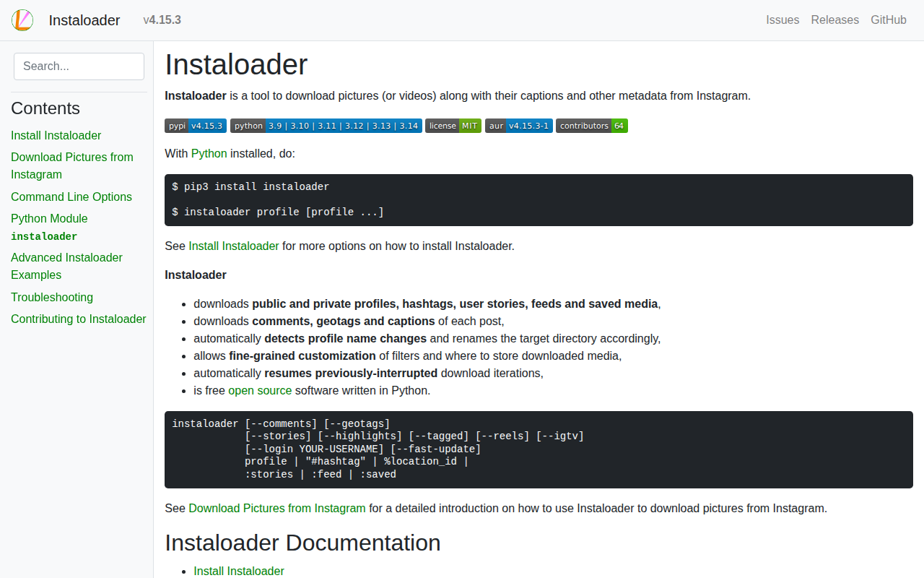924x578 pixels.
Task: Click the aur v4.15.3-1 badge
Action: (519, 126)
